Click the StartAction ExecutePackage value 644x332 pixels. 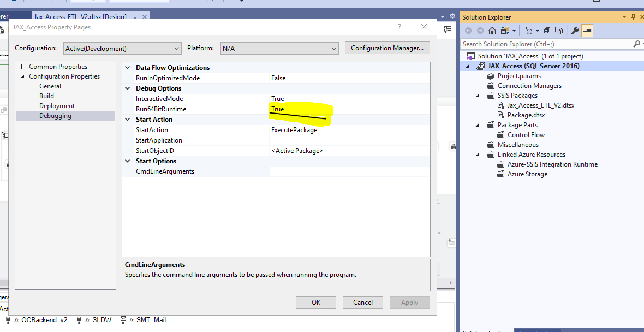coord(349,130)
